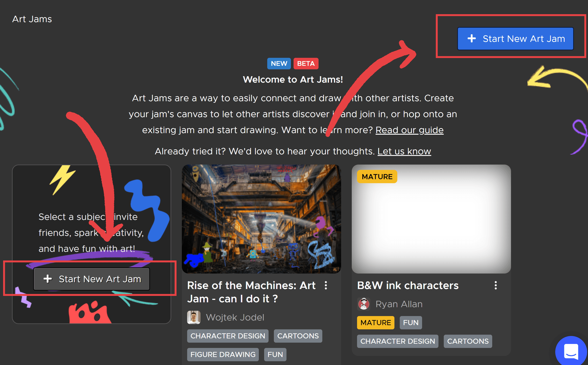This screenshot has width=588, height=365.
Task: Click the MATURE badge on the blurred thumbnail
Action: (377, 177)
